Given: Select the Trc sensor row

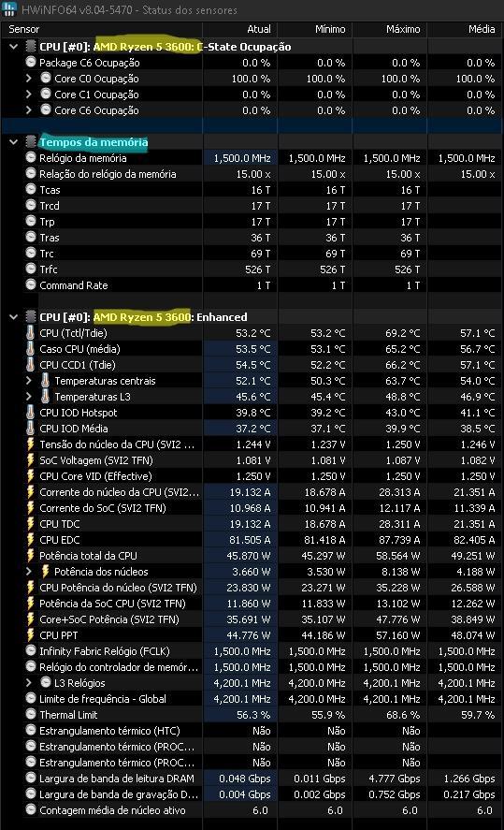Looking at the screenshot, I should (252, 253).
